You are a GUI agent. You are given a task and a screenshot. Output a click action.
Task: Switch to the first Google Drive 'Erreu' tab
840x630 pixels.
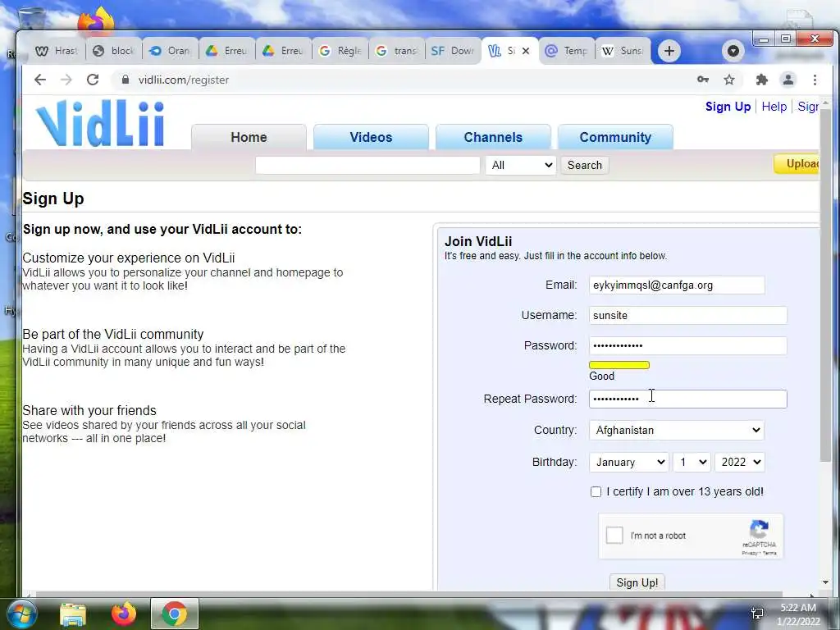click(227, 51)
